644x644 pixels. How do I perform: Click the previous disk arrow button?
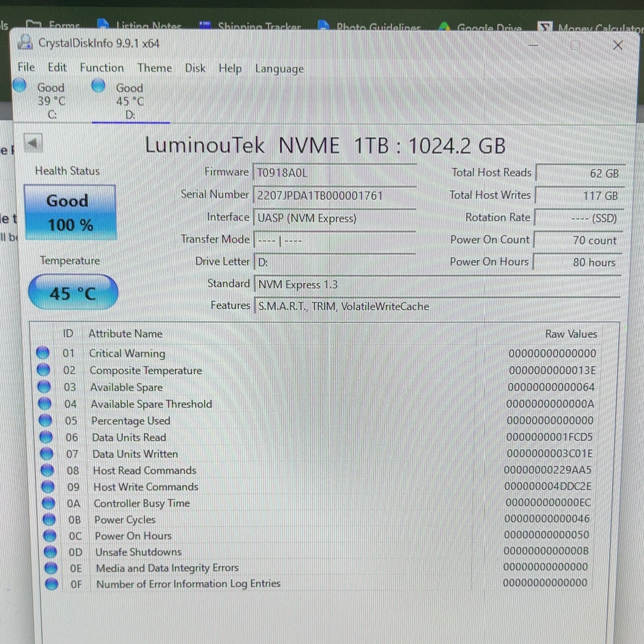click(33, 143)
